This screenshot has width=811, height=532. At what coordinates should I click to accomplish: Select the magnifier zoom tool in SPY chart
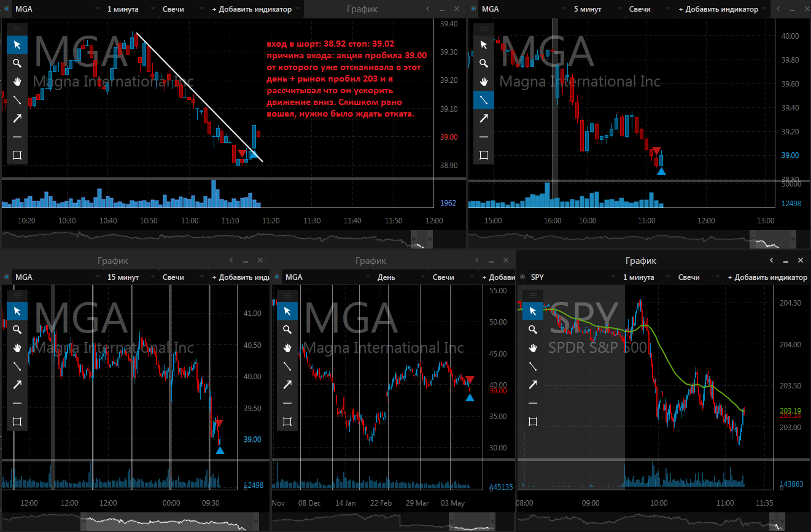[x=533, y=330]
